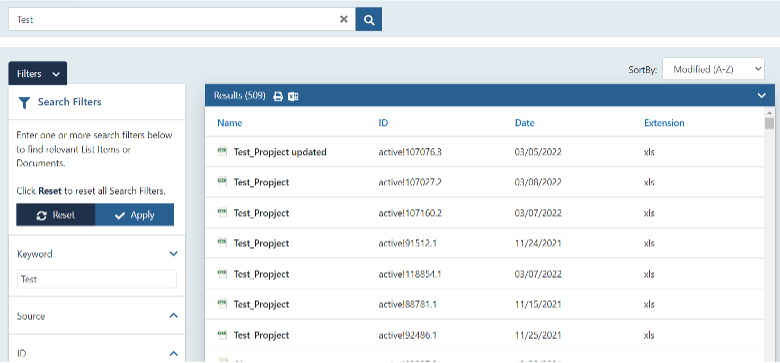The height and width of the screenshot is (363, 780).
Task: Open the SortBy Modified (A-Z) dropdown
Action: (713, 69)
